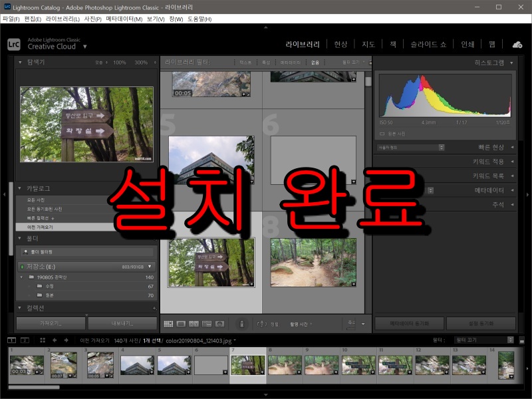The height and width of the screenshot is (399, 532).
Task: Open the toolbar content dropdown arrow
Action: pyautogui.click(x=363, y=324)
